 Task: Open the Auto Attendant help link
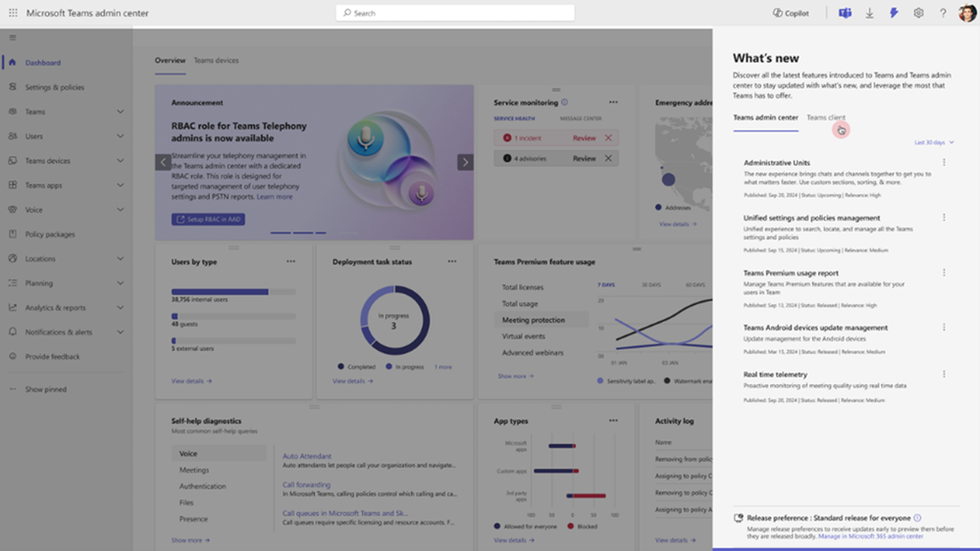[307, 456]
